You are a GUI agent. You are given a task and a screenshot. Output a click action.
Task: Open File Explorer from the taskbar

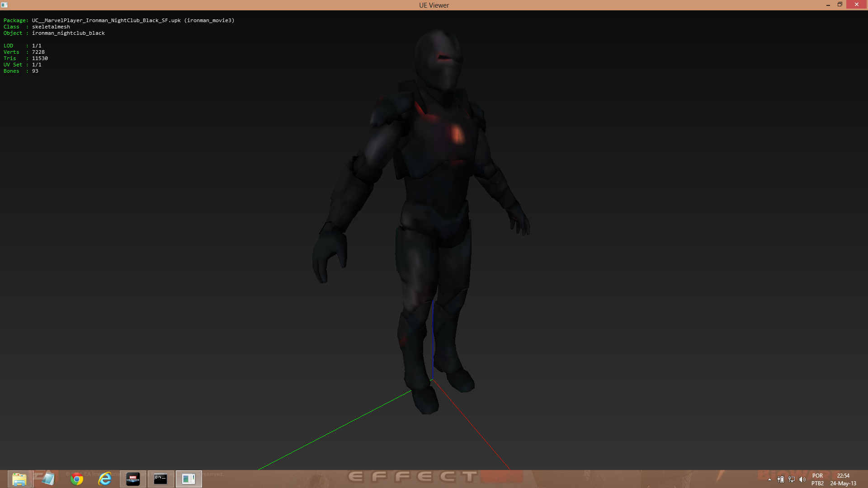19,479
